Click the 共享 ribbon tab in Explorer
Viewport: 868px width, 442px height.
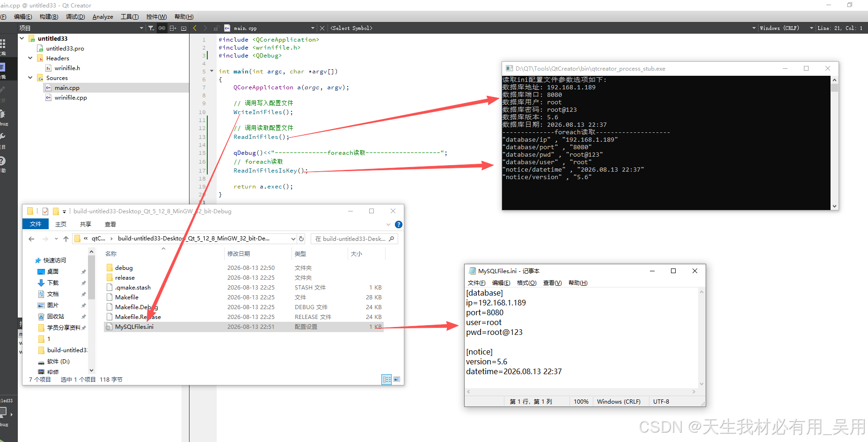[x=86, y=224]
